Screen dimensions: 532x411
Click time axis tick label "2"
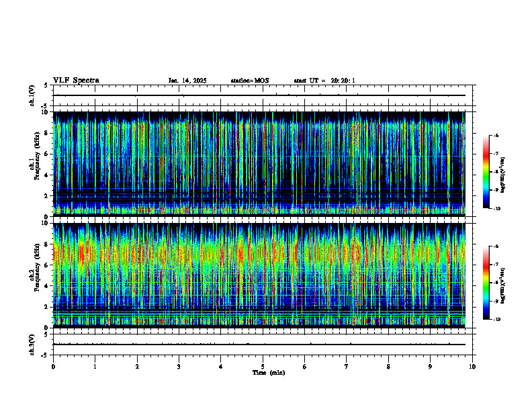point(137,367)
